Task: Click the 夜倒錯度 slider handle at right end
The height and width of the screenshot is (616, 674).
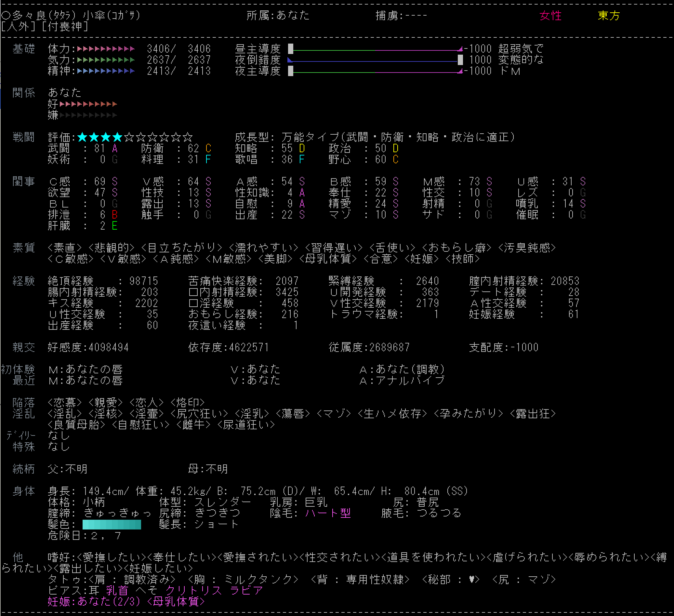Action: [460, 60]
